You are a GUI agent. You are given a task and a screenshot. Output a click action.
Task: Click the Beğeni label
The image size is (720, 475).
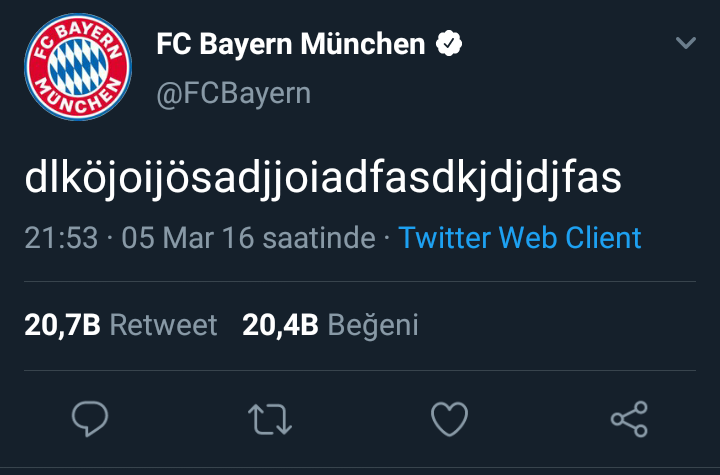[374, 325]
